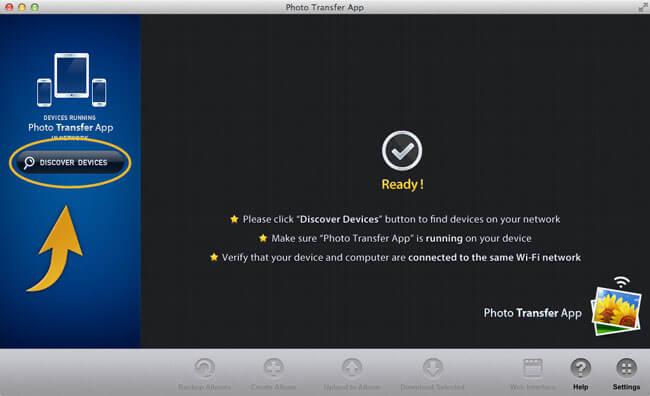Image resolution: width=650 pixels, height=396 pixels.
Task: Click the devices illustration in sidebar
Action: 71,80
